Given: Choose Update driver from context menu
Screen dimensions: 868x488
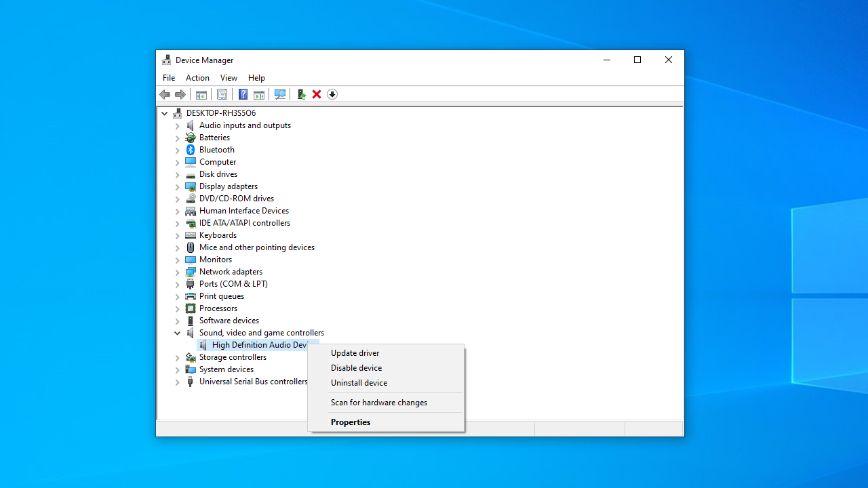Looking at the screenshot, I should [x=355, y=353].
